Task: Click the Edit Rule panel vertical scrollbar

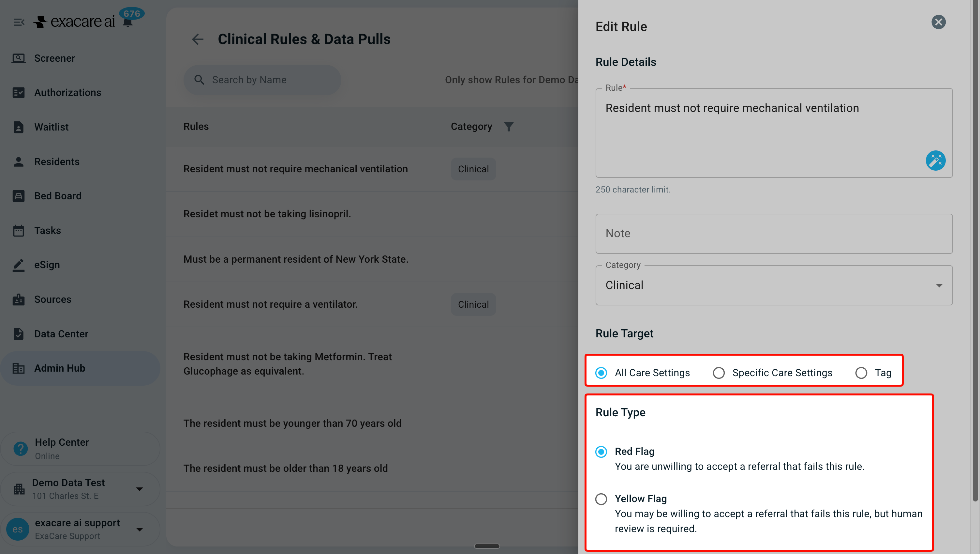Action: click(x=975, y=251)
